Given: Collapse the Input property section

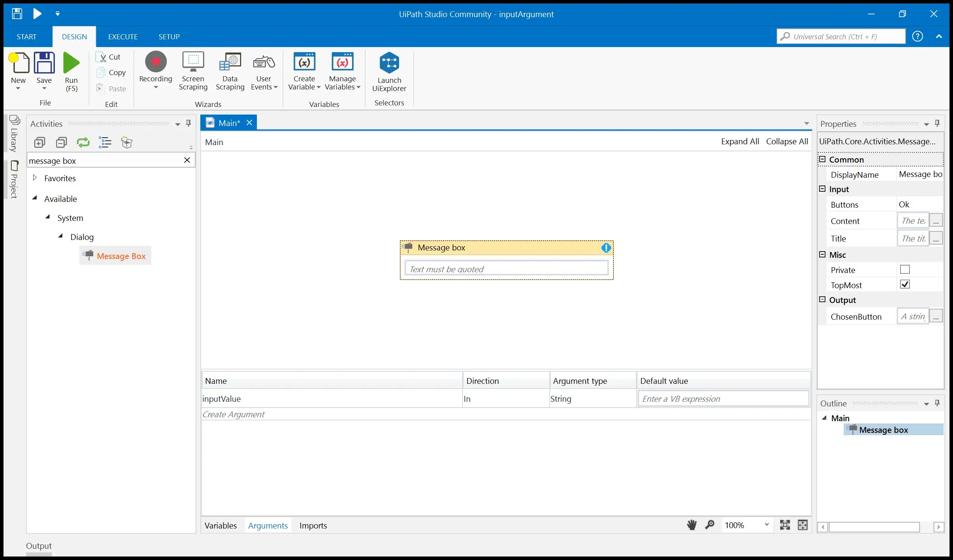Looking at the screenshot, I should tap(822, 189).
